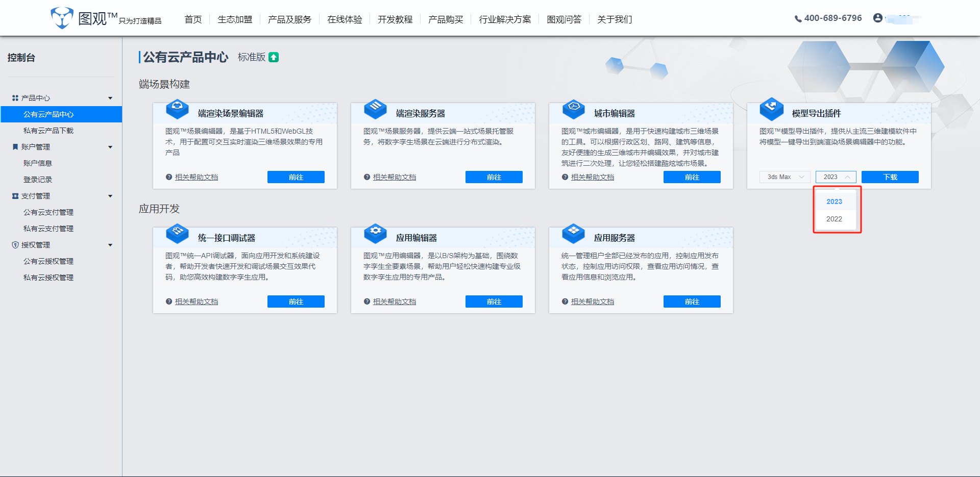Click the green upgrade arrow next to 标准版
Viewport: 980px width, 477px height.
click(274, 57)
